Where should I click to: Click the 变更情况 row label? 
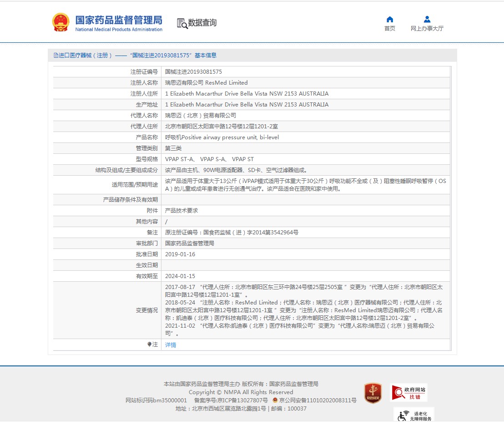point(147,310)
